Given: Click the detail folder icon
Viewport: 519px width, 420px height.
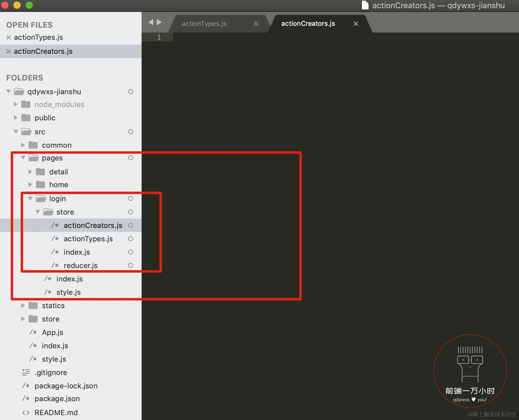Looking at the screenshot, I should tap(40, 172).
